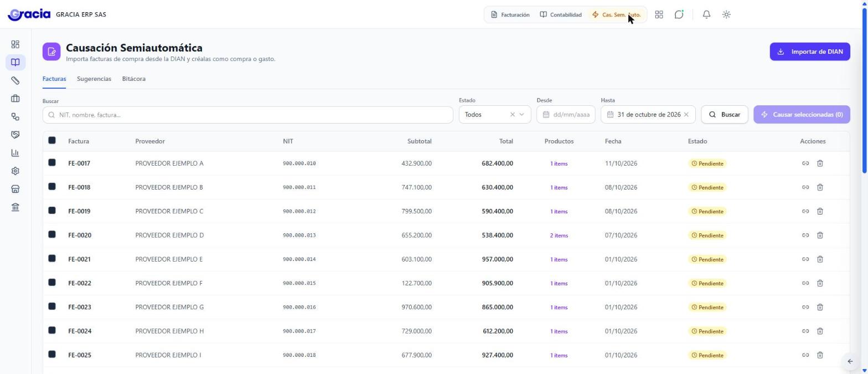
Task: Focus the NIT, nombre, factura search field
Action: click(247, 115)
